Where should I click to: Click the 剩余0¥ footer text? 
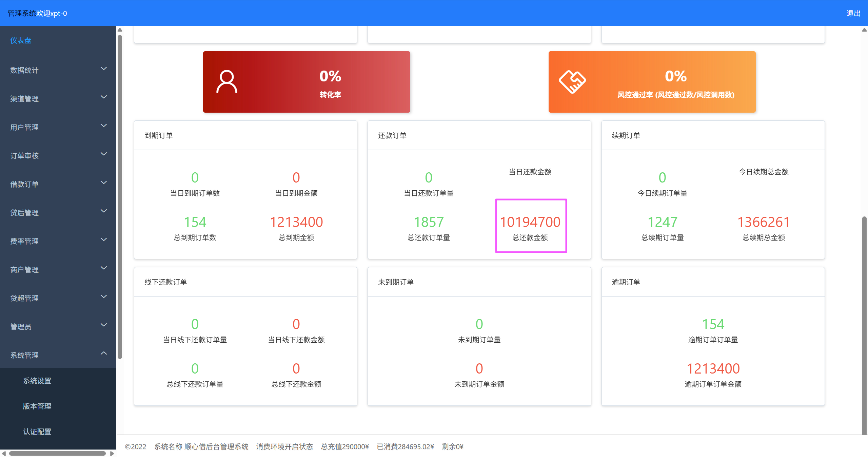coord(452,446)
